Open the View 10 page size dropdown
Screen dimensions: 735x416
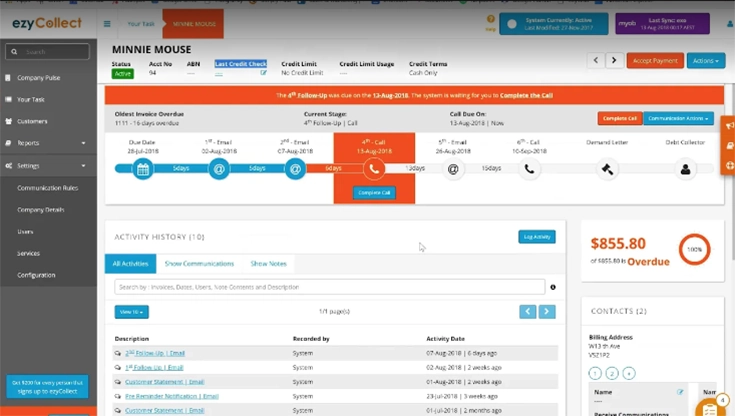(x=131, y=312)
